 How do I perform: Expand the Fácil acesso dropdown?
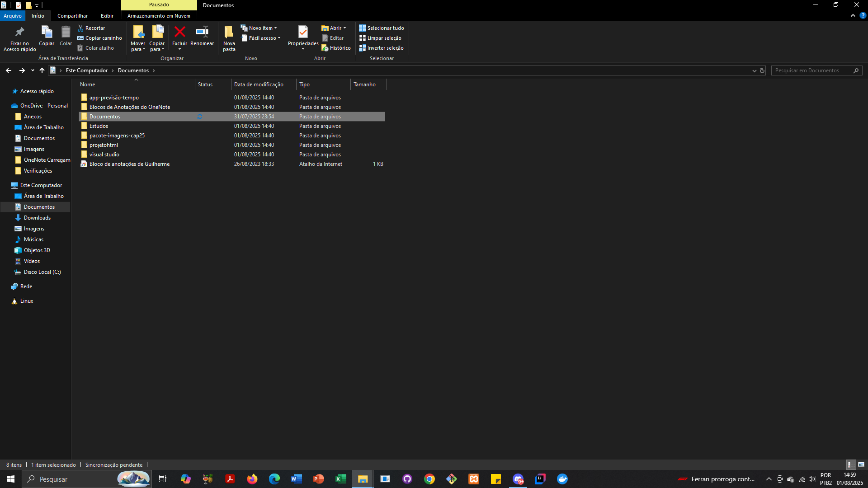261,38
